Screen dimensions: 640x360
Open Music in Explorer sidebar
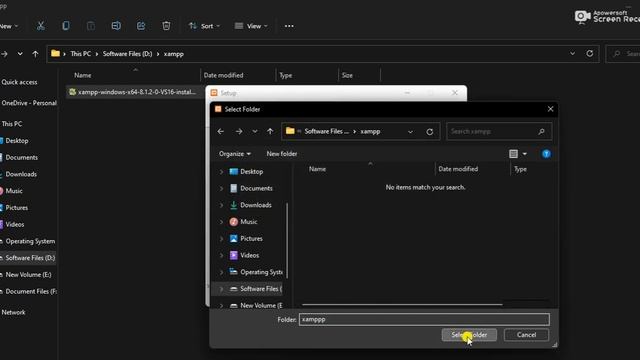[x=14, y=191]
